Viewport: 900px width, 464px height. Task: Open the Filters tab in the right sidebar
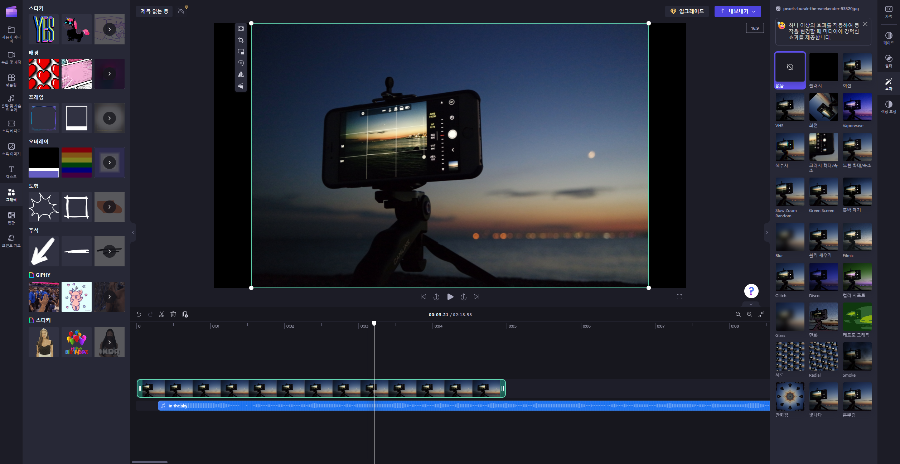point(889,61)
